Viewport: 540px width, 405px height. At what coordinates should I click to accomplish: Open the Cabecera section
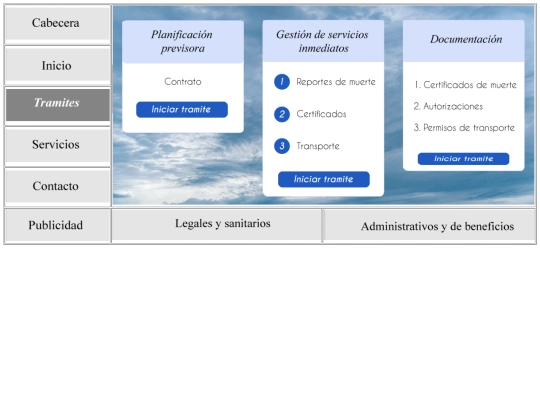coord(58,23)
